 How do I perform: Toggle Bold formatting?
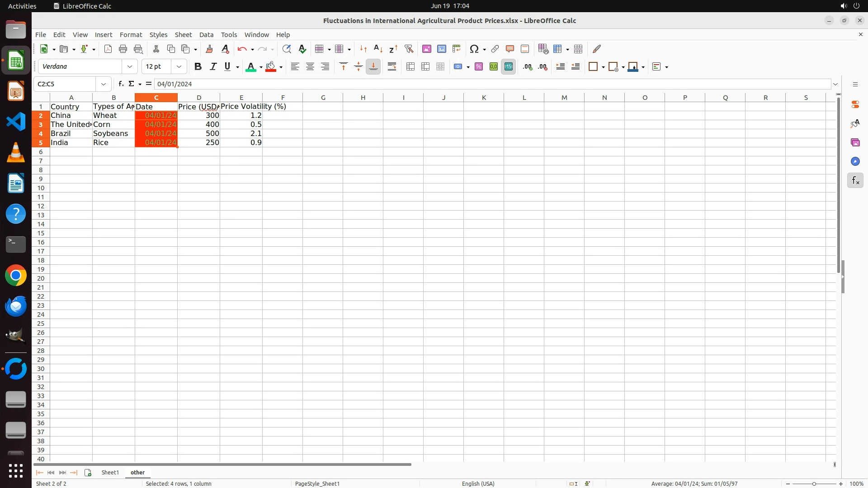[x=198, y=67]
